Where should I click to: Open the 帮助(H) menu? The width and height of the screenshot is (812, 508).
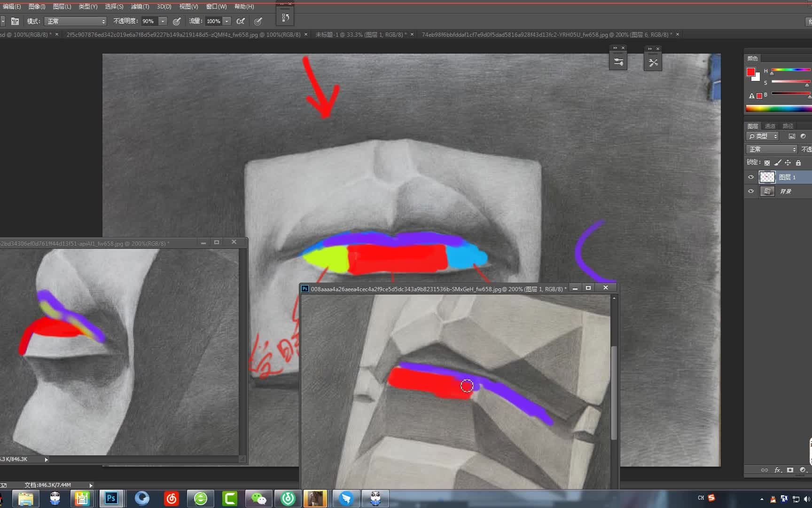click(244, 7)
